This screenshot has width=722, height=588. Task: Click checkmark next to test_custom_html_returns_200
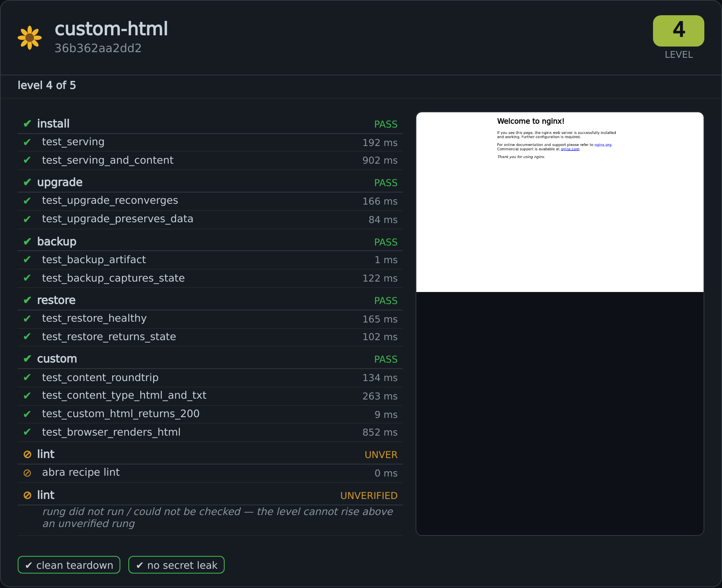pos(27,414)
